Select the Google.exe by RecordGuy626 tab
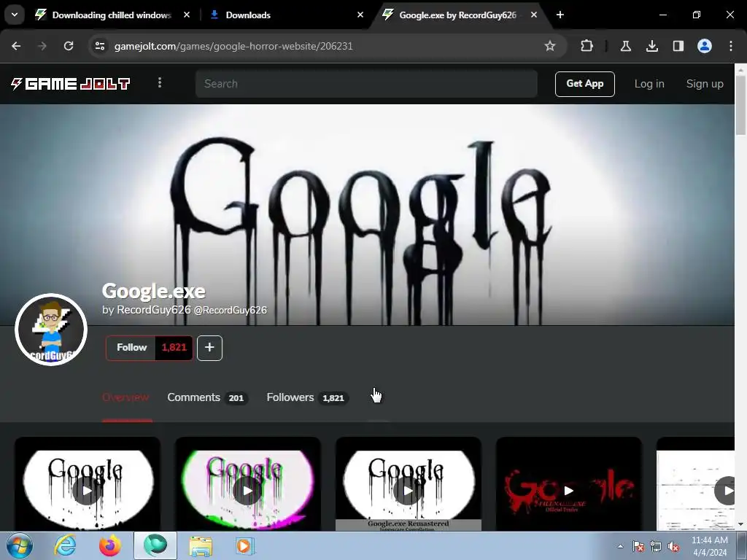747x560 pixels. point(457,15)
